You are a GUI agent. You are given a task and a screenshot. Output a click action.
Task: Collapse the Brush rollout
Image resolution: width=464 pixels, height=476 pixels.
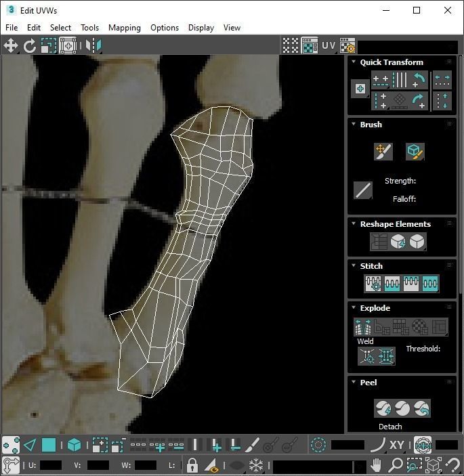(354, 124)
